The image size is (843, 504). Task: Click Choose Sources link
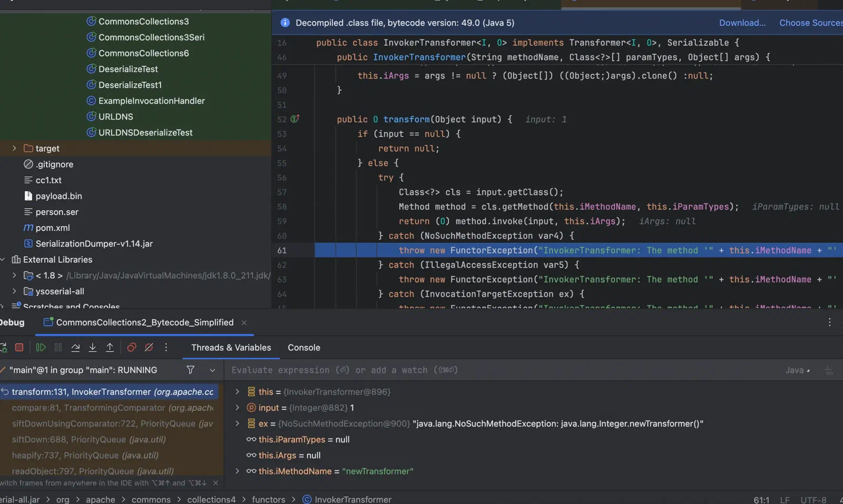[x=811, y=23]
